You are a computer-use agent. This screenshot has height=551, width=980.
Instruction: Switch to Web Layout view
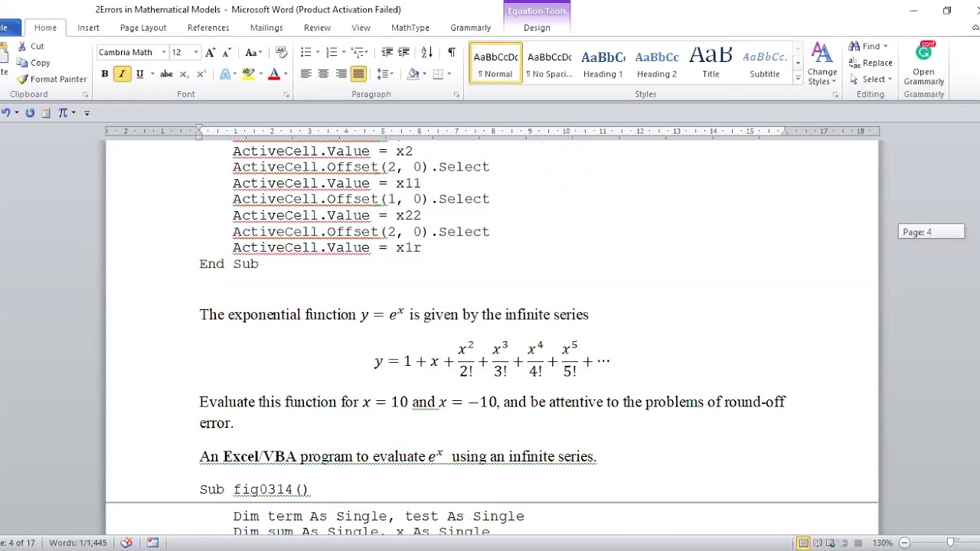832,543
